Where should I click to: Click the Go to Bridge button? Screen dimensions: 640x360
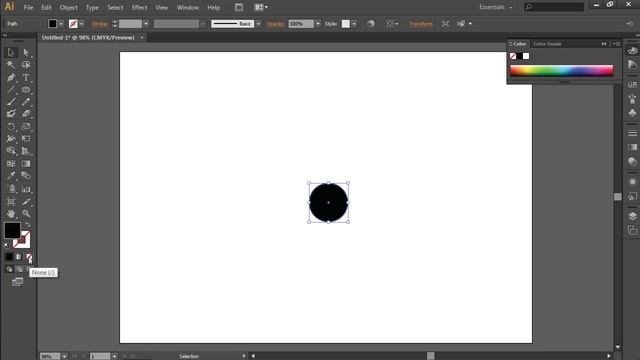click(239, 7)
